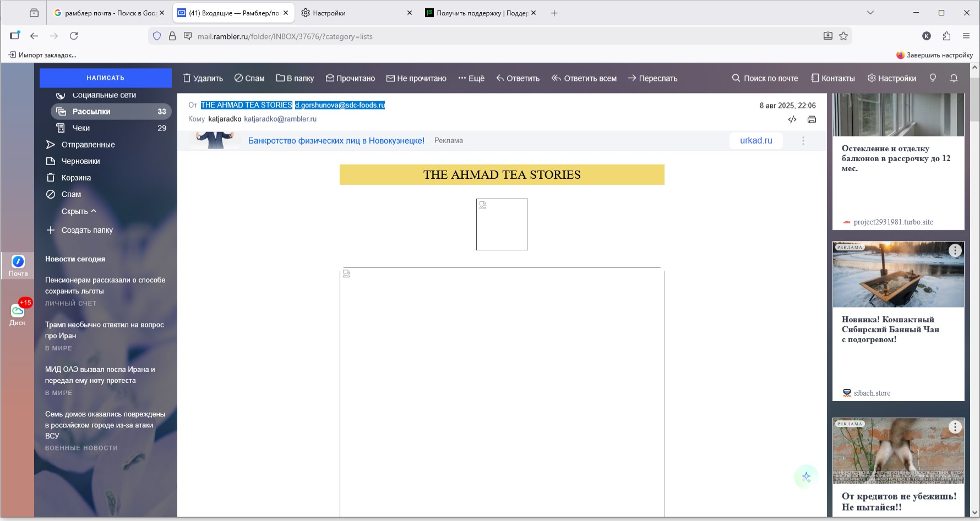
Task: Open news Трамп необычно ответил на вопрос
Action: [x=105, y=330]
